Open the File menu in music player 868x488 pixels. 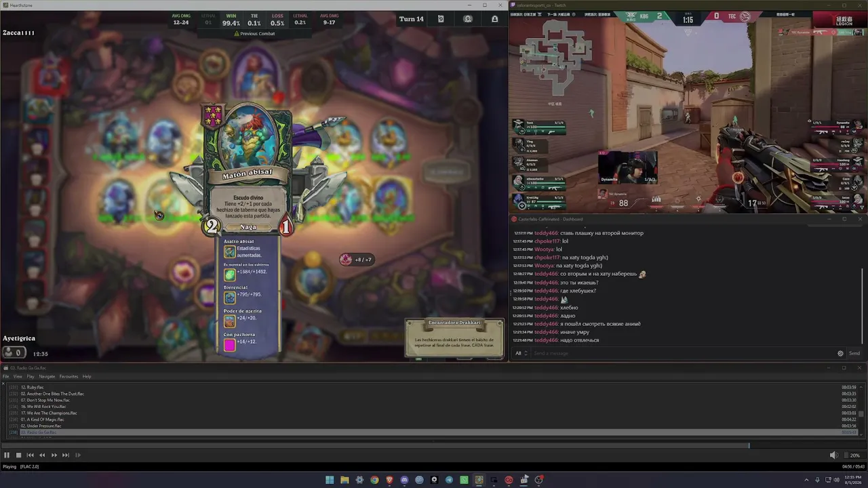point(6,376)
